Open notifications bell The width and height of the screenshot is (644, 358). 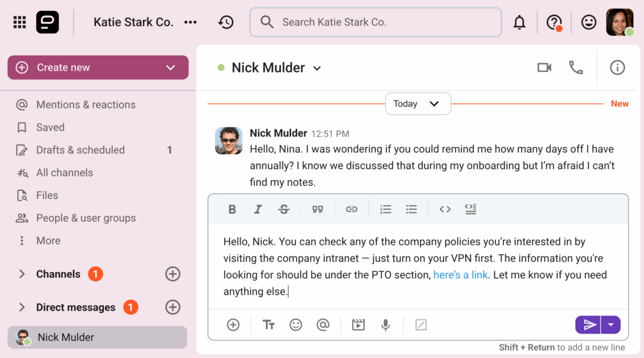tap(519, 23)
